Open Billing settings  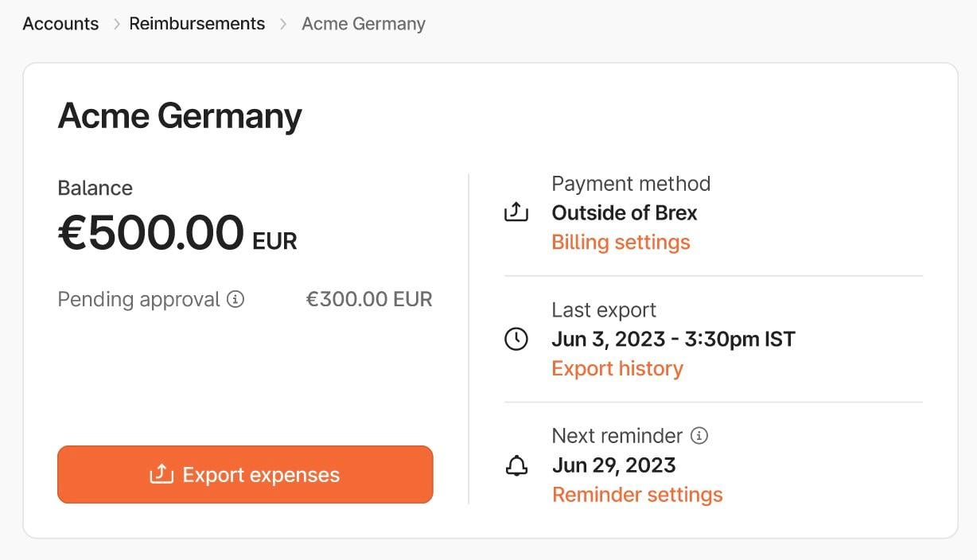click(621, 242)
